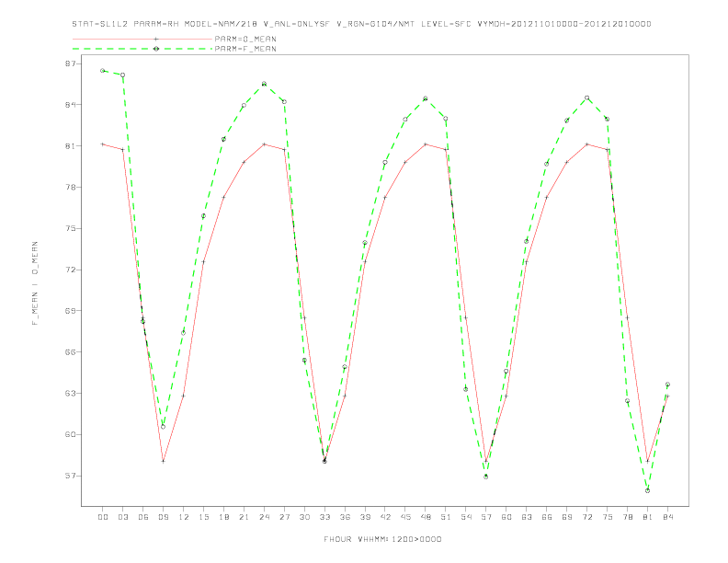This screenshot has height=563, width=728.
Task: Click y-axis tick label 84
Action: coord(71,105)
